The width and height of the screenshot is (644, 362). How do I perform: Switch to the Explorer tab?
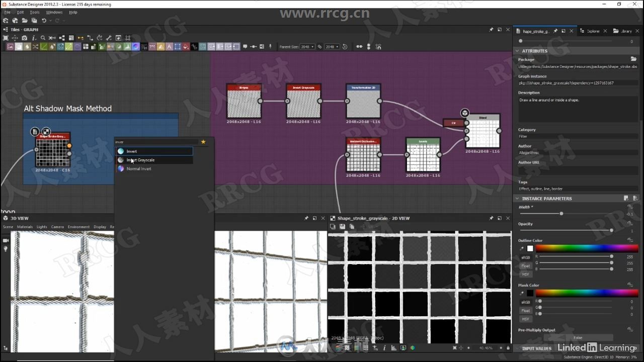tap(593, 31)
